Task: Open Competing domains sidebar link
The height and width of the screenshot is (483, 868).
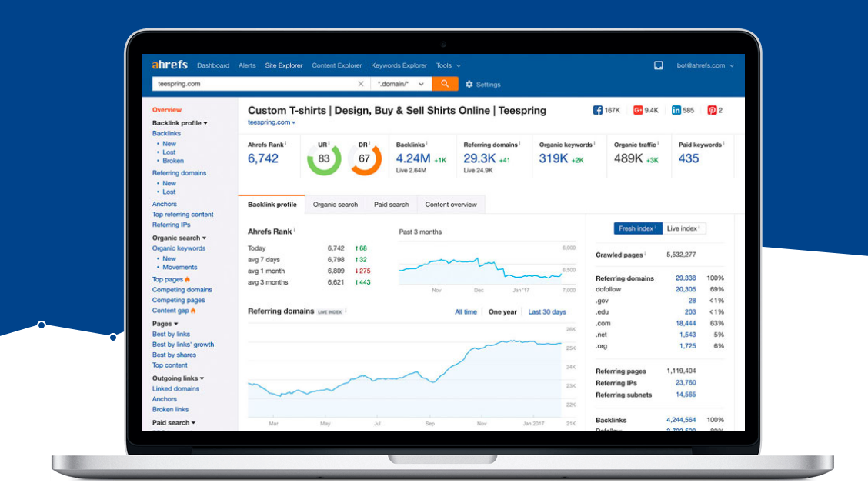Action: tap(182, 290)
